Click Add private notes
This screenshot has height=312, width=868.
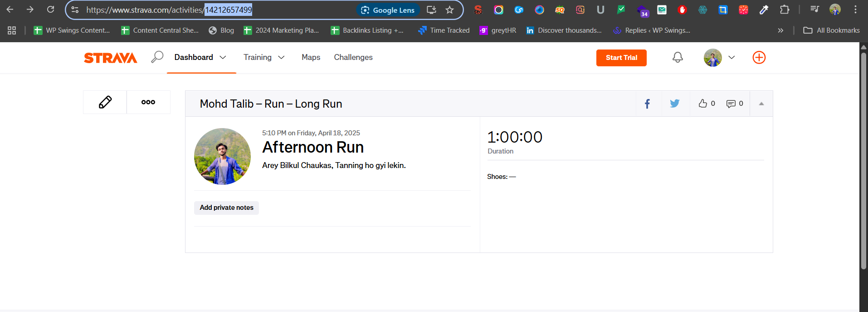coord(226,208)
